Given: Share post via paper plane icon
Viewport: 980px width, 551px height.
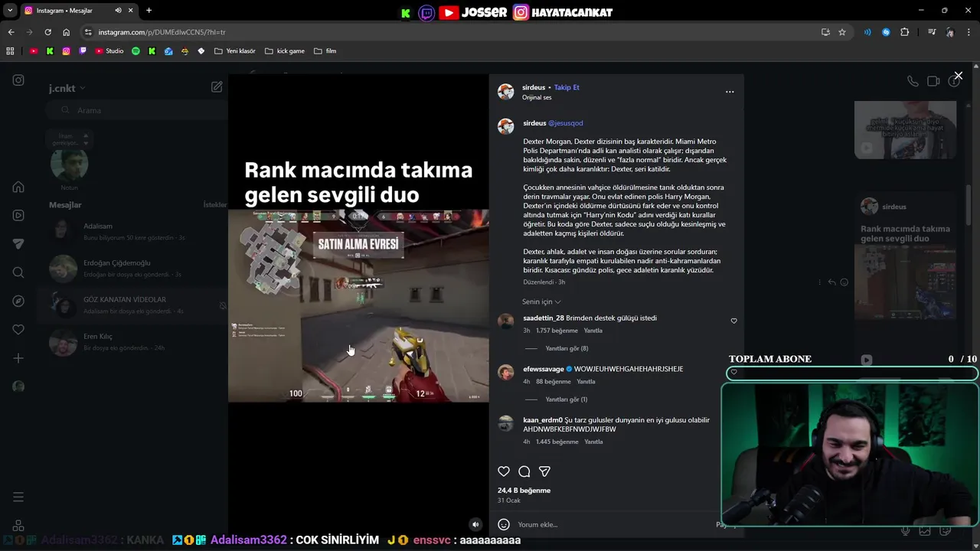Looking at the screenshot, I should (544, 471).
